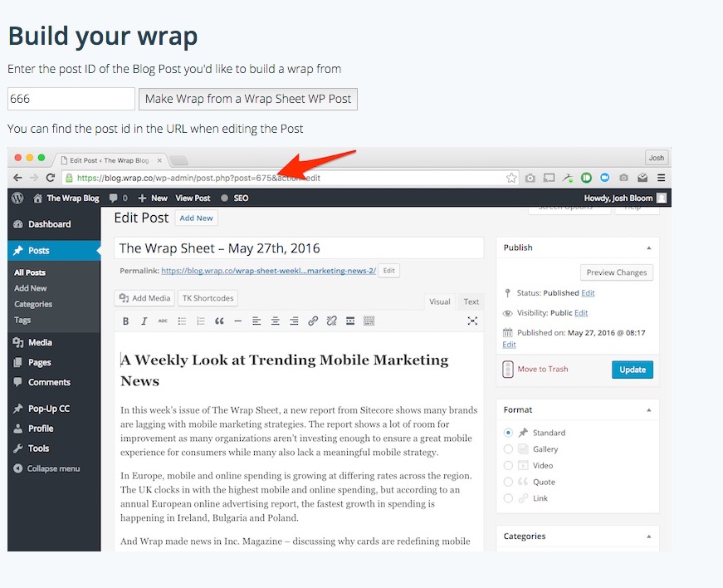Open Pop-Up CC in the sidebar
The image size is (723, 588).
tap(54, 409)
